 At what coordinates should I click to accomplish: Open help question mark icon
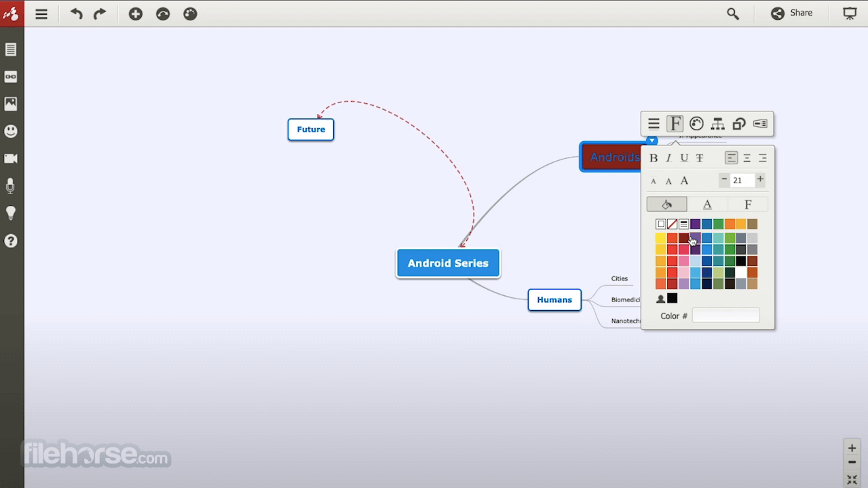pos(11,241)
